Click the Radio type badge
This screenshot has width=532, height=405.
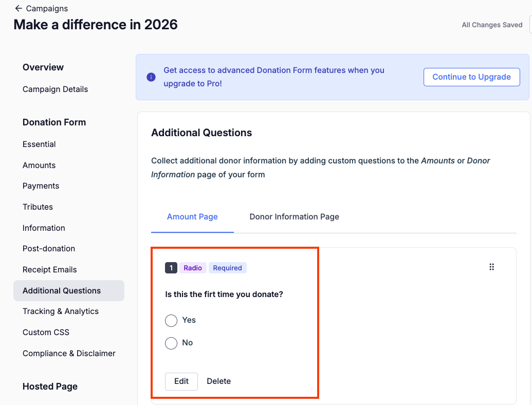pos(193,268)
